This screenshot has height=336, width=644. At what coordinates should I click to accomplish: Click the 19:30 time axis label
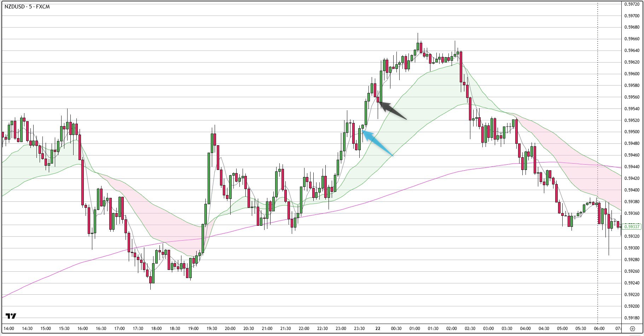coord(211,329)
